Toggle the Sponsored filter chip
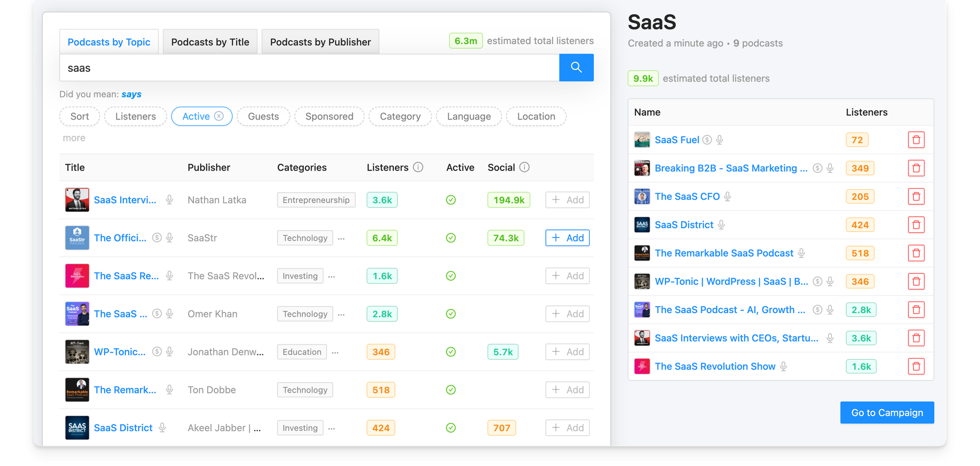This screenshot has width=980, height=466. (x=329, y=117)
